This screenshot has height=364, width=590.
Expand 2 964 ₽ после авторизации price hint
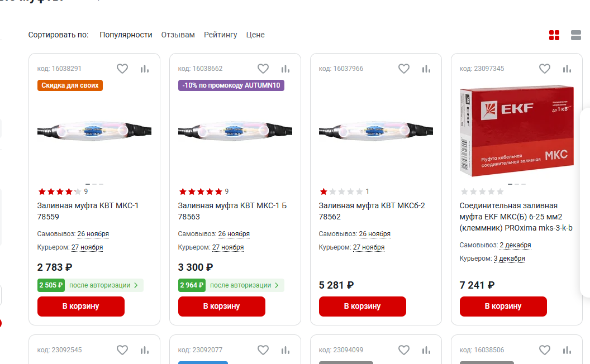click(231, 285)
